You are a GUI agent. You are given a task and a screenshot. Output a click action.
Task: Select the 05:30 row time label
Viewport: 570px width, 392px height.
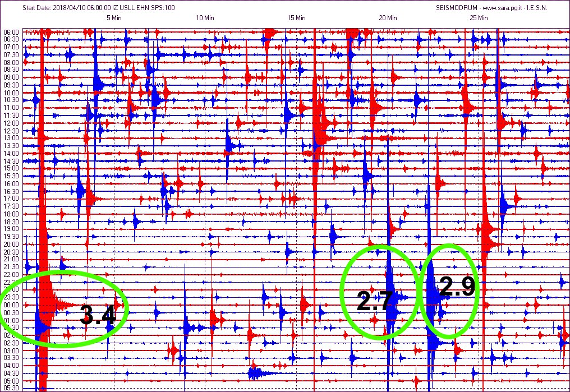(x=12, y=388)
